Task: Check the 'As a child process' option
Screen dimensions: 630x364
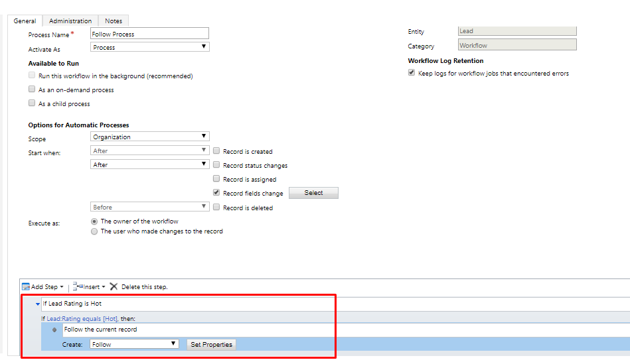Action: pos(32,103)
